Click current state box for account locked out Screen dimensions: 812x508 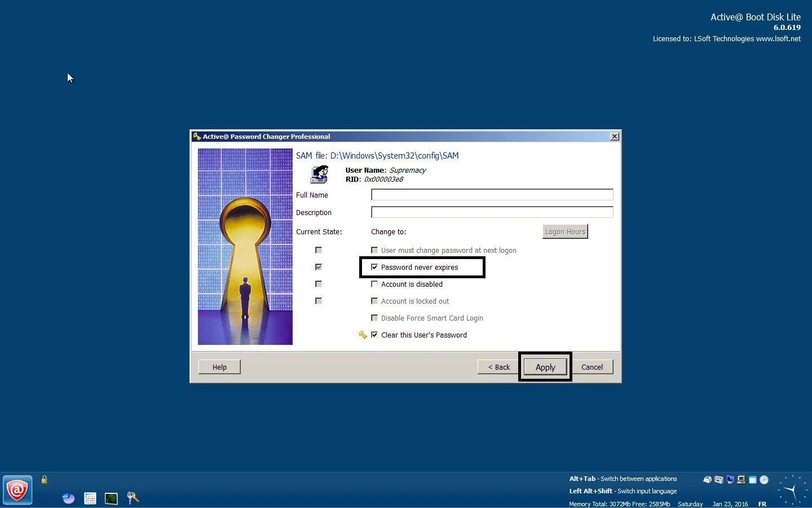pyautogui.click(x=319, y=301)
